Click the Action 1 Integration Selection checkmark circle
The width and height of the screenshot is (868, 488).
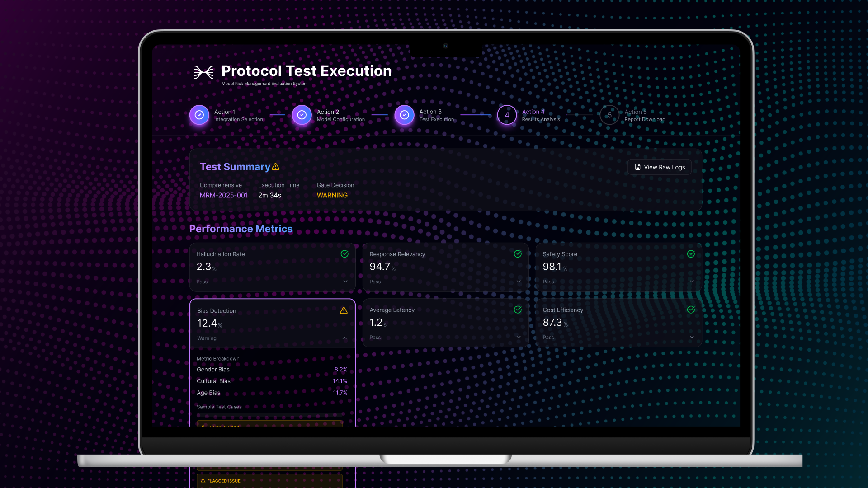(x=199, y=115)
